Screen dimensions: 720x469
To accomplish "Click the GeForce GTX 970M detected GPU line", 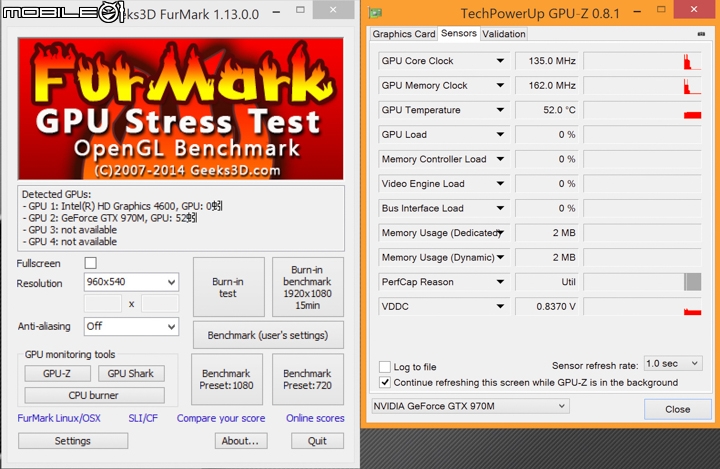I will [110, 218].
